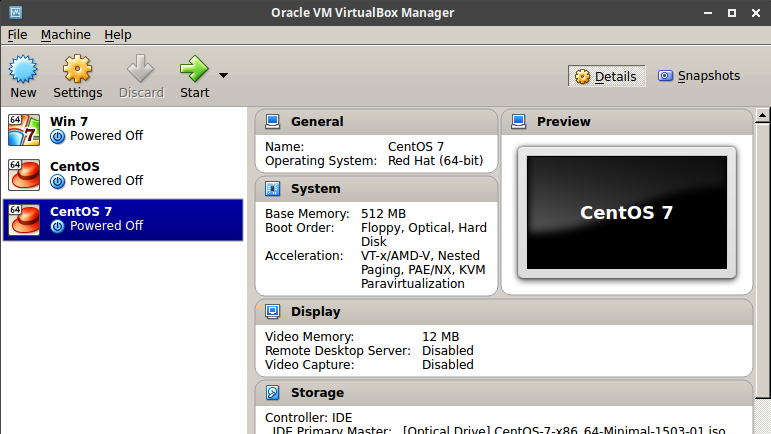Click the green Start arrow icon

pyautogui.click(x=194, y=69)
